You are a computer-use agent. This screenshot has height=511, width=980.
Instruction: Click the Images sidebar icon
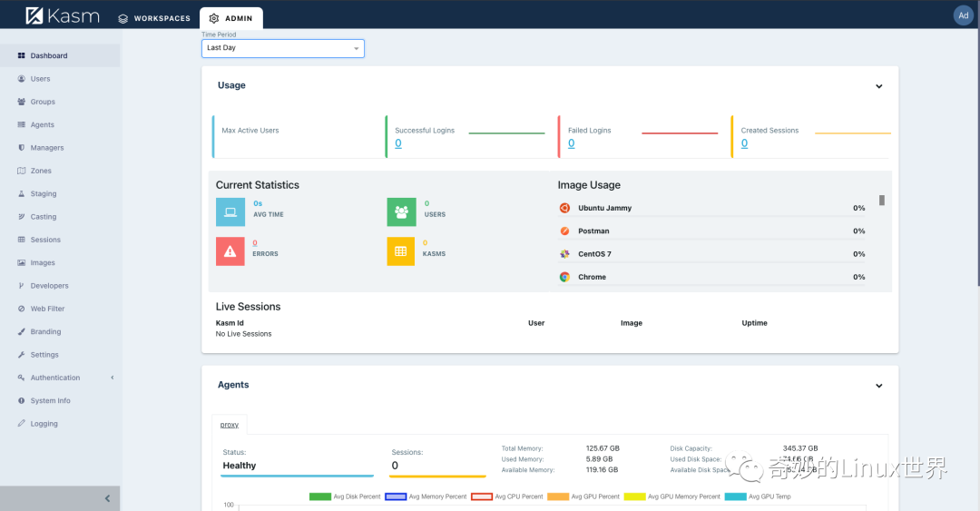click(x=21, y=262)
